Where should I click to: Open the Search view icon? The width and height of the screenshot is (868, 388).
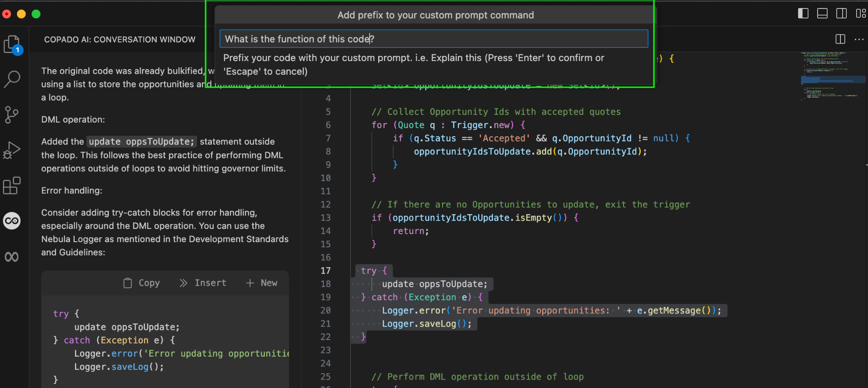click(12, 79)
